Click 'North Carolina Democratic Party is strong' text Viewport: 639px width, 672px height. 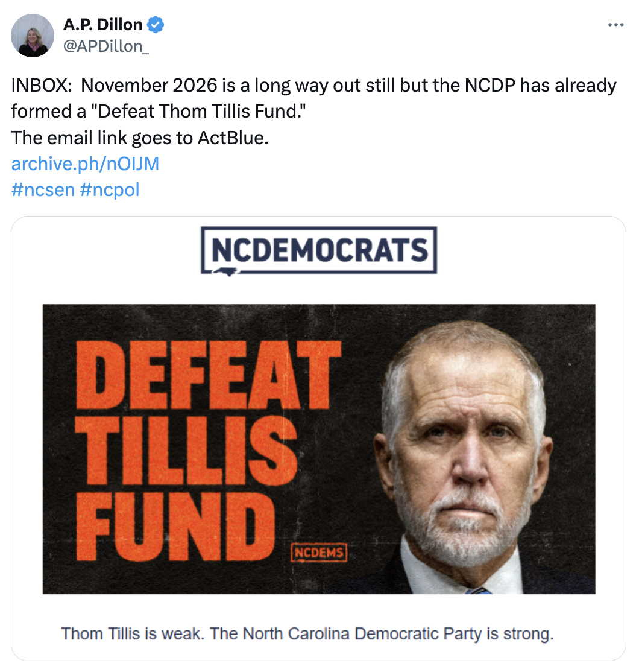[398, 634]
